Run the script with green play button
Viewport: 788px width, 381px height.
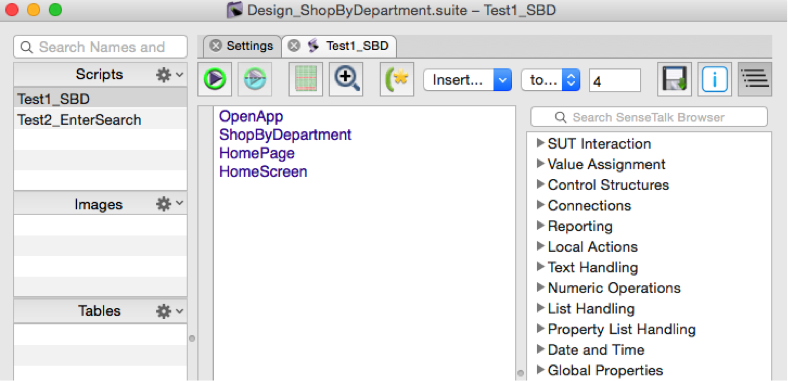pyautogui.click(x=215, y=79)
